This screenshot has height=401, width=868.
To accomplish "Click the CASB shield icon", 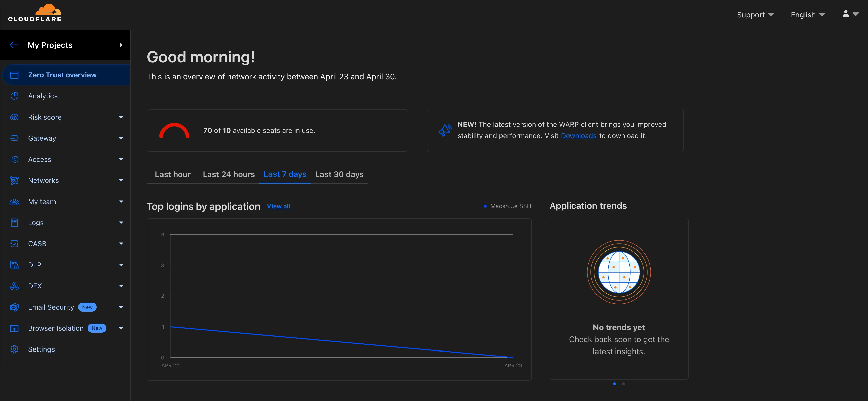I will click(14, 244).
